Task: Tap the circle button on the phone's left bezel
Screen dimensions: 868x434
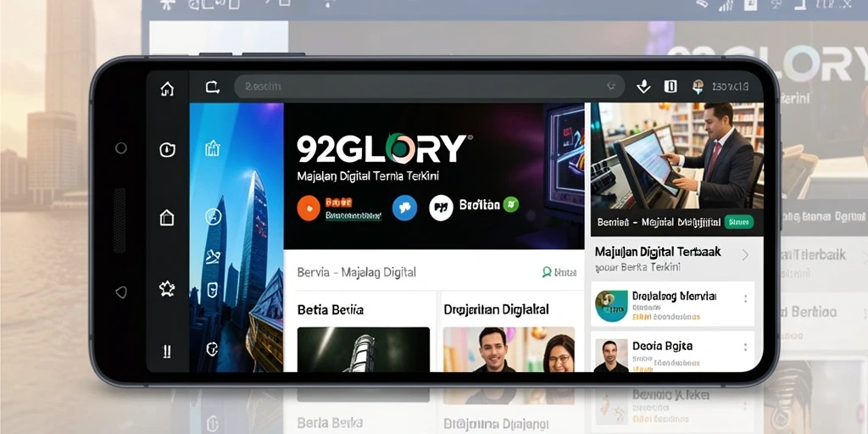Action: 120,147
